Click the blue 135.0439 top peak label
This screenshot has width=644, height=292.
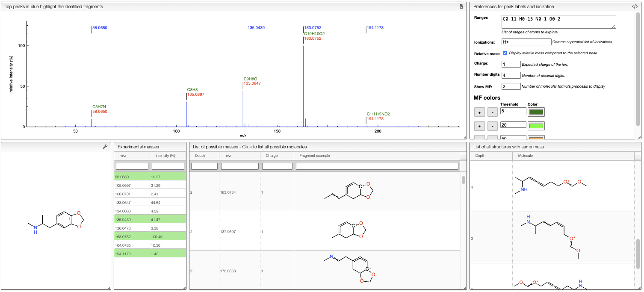tap(256, 28)
